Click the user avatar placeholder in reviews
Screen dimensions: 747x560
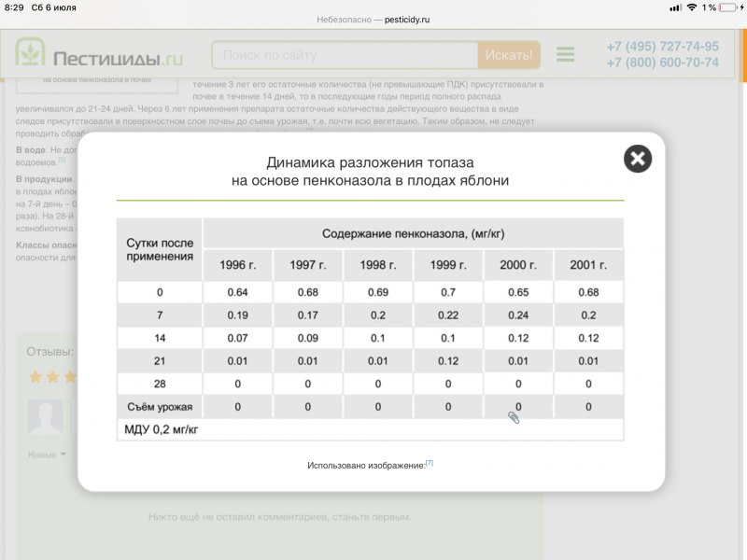45,417
